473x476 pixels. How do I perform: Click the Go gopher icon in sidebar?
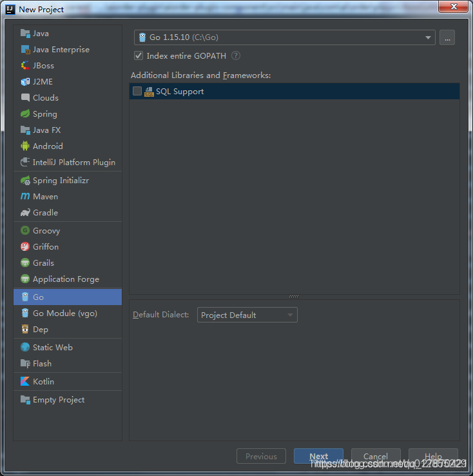click(x=25, y=297)
